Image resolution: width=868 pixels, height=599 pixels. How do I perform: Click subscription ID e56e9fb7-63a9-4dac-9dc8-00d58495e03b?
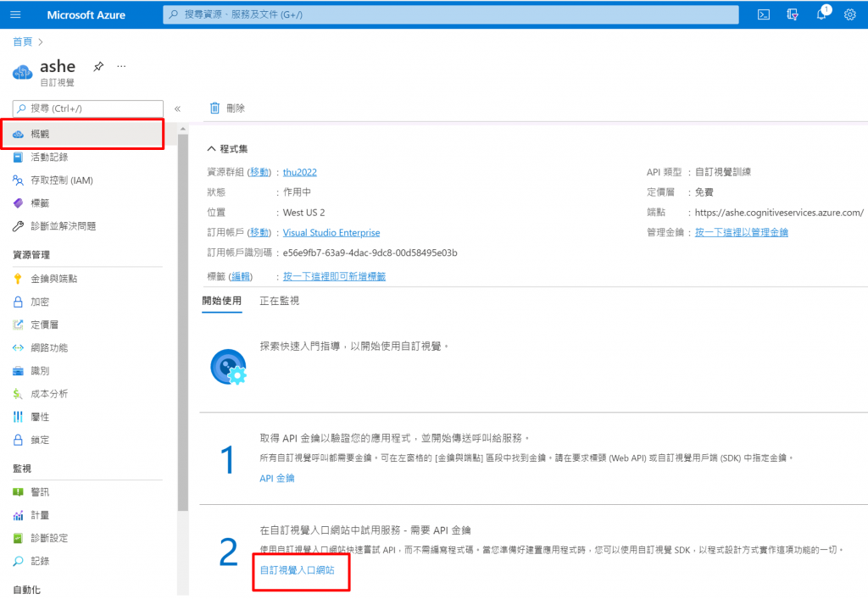(370, 252)
